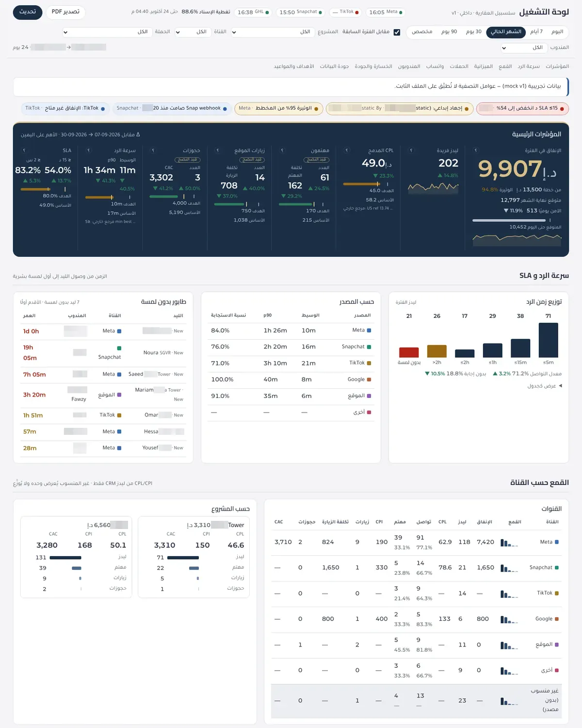Click the غير منسوب row funnel mini-chart icon
This screenshot has width=582, height=728.
509,701
